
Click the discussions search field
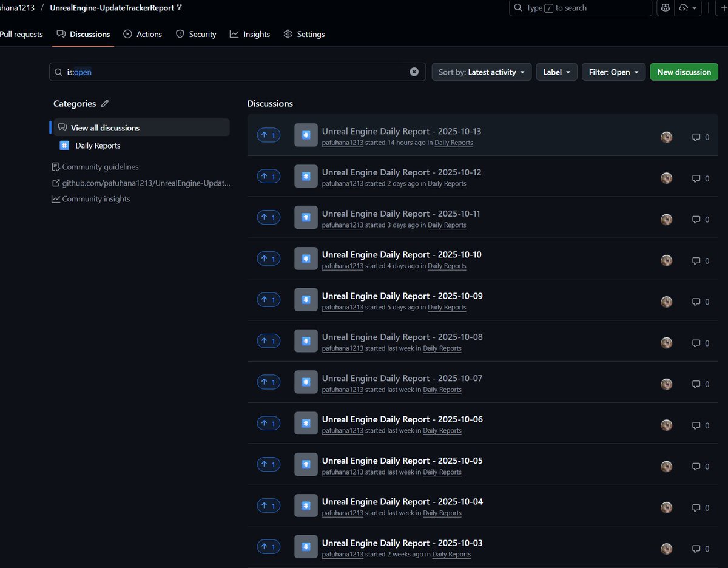tap(237, 72)
